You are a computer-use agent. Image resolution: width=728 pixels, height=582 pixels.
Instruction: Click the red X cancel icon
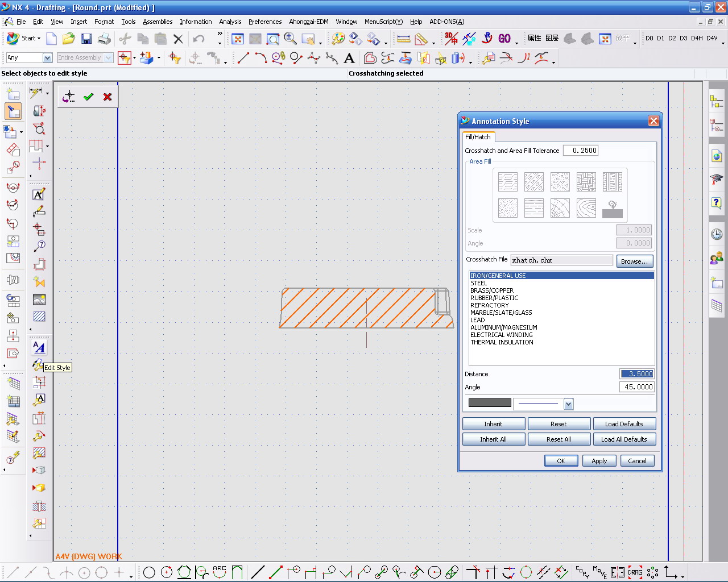pos(107,97)
